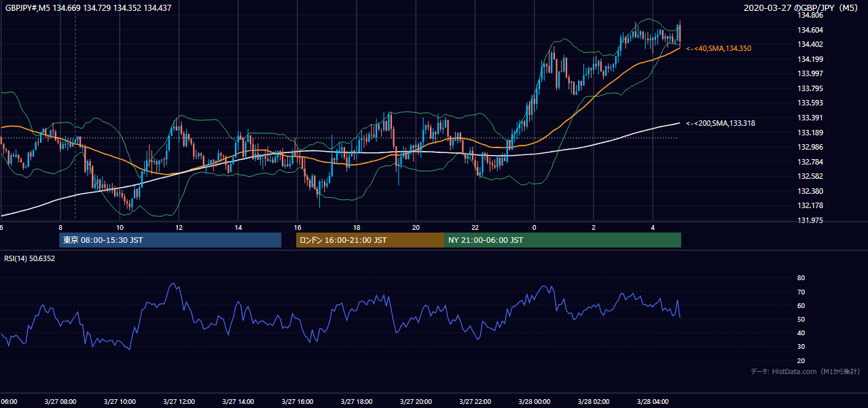Click the 200 SMA 133.318 label

pos(721,123)
